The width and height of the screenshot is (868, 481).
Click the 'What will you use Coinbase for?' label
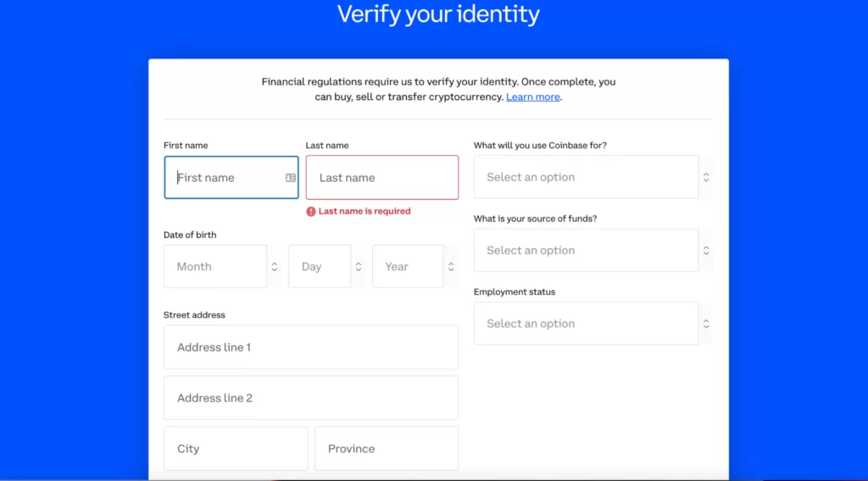click(540, 146)
